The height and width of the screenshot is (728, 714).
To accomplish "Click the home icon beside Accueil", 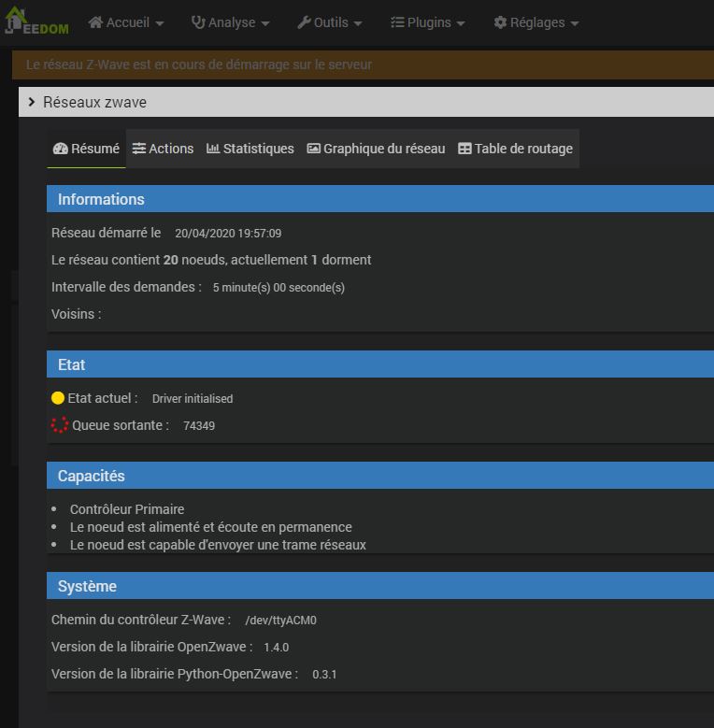I will 95,22.
